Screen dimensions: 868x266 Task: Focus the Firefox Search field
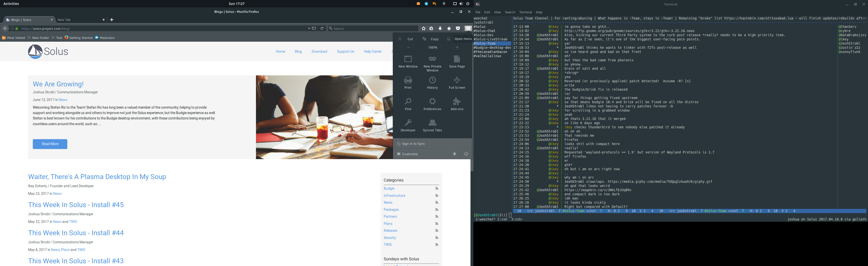[373, 29]
